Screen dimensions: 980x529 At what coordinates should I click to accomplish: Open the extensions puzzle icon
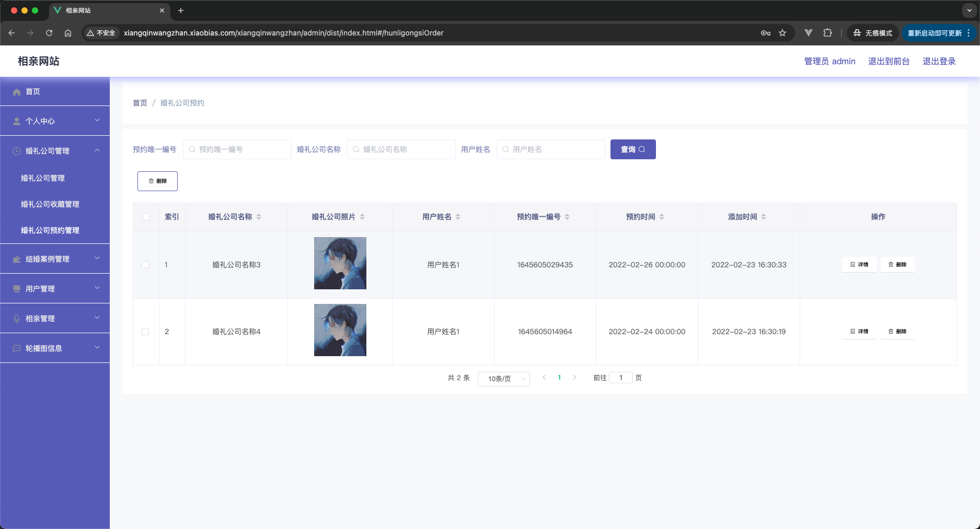pos(827,33)
